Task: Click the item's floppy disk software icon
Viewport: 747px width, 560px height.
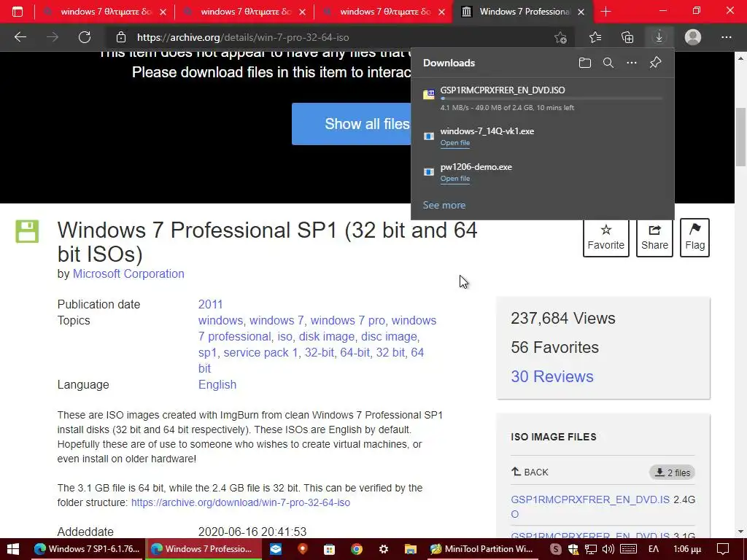Action: coord(27,232)
